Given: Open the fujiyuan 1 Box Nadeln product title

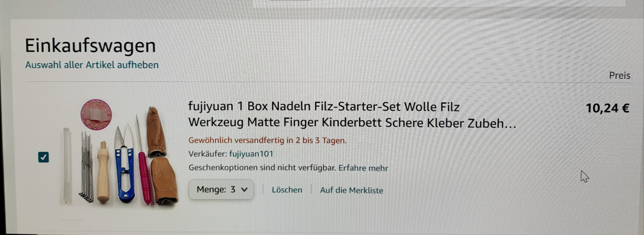Looking at the screenshot, I should pos(352,114).
